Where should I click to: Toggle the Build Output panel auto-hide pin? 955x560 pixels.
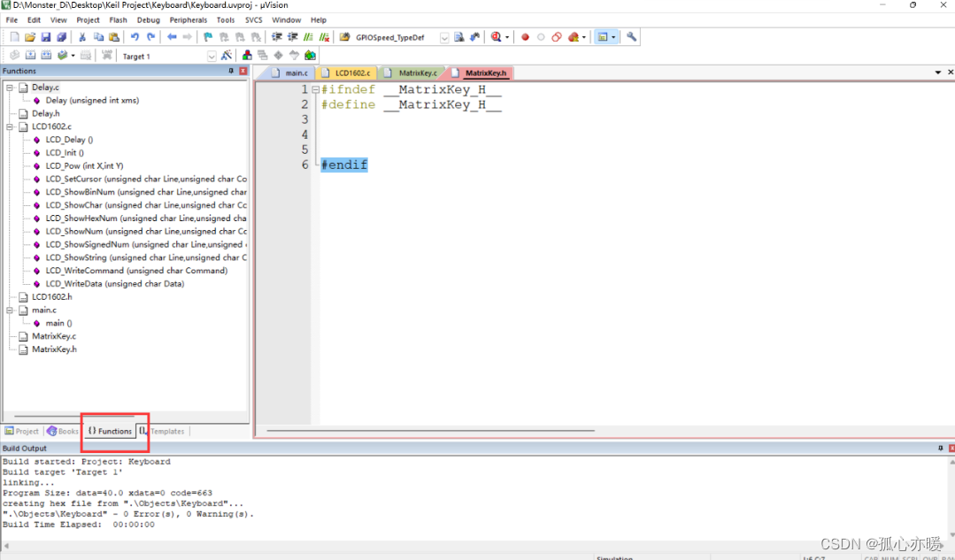(x=940, y=448)
